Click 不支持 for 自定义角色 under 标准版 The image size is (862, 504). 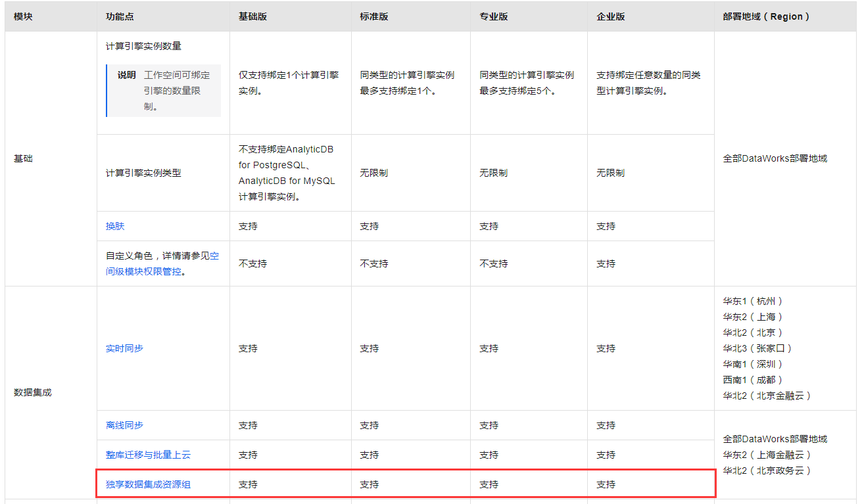374,263
